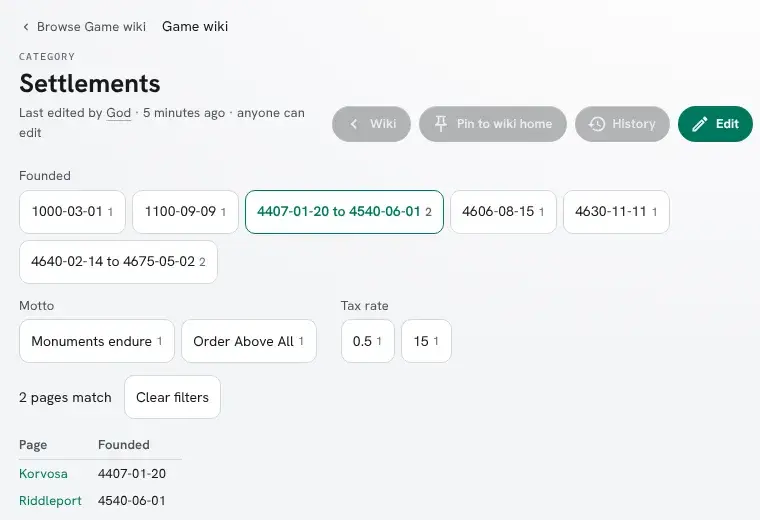Click the pencil icon in Edit button
760x520 pixels.
point(699,124)
